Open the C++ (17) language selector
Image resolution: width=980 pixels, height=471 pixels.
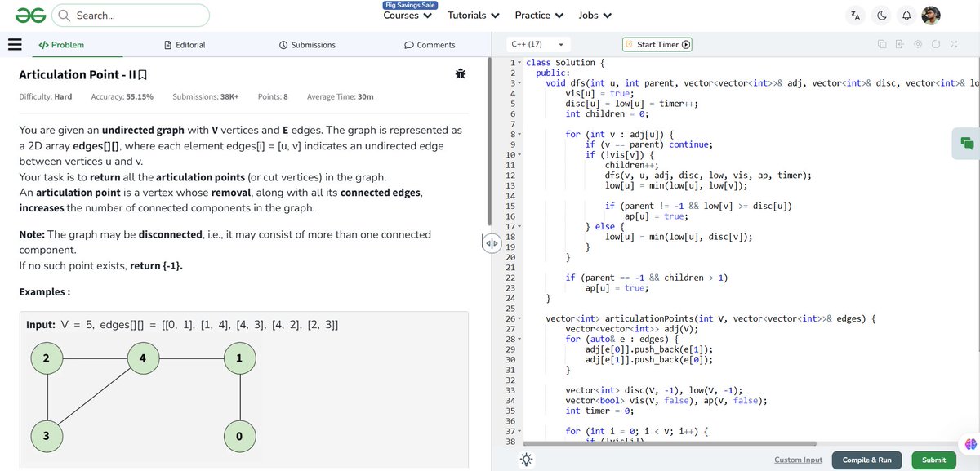pos(537,44)
